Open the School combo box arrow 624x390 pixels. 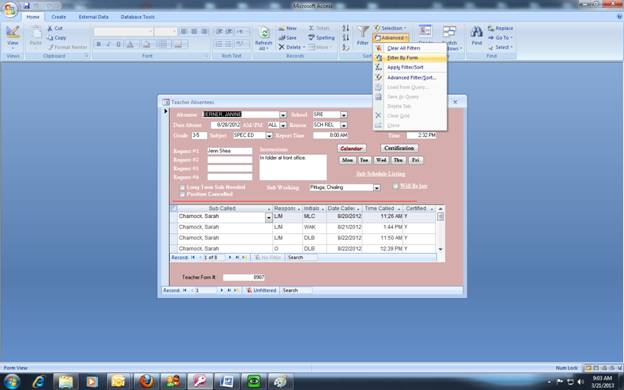tap(344, 115)
